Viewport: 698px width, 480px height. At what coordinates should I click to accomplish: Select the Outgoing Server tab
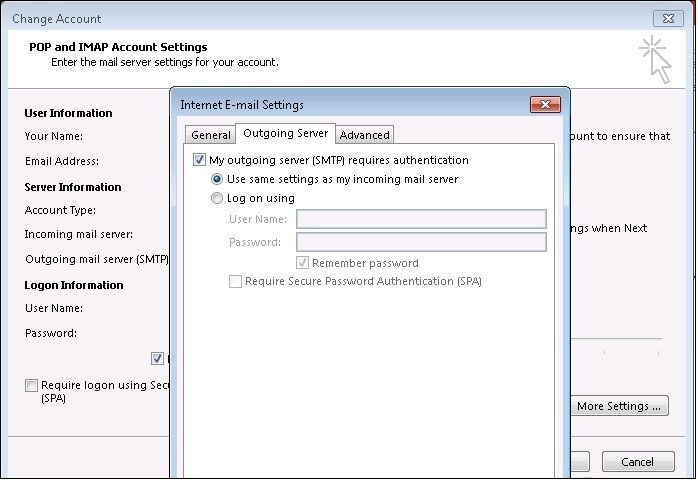[286, 134]
